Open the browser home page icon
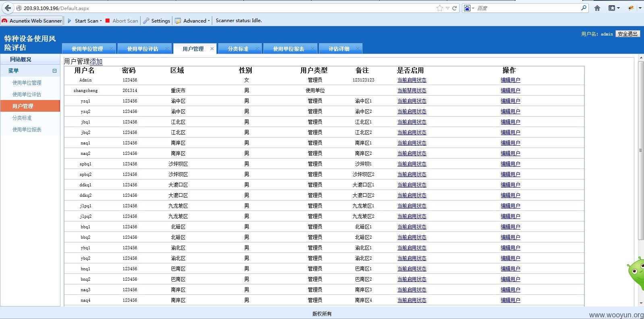 [597, 8]
